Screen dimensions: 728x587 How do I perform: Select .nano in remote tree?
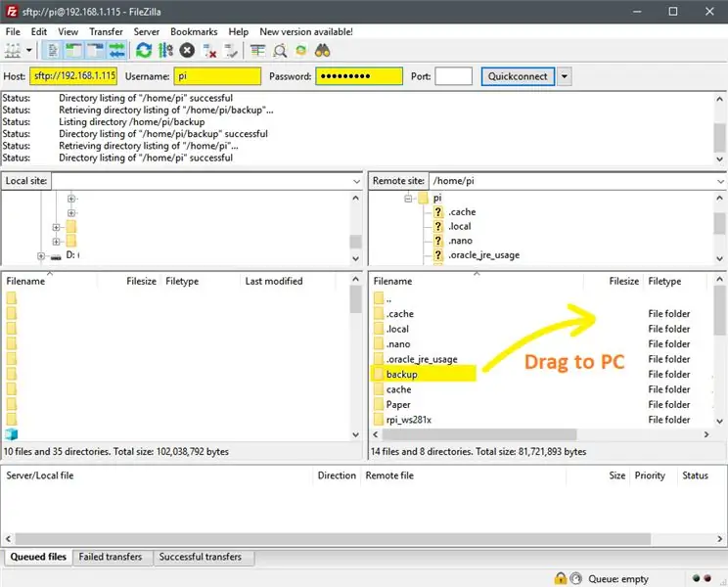[460, 241]
